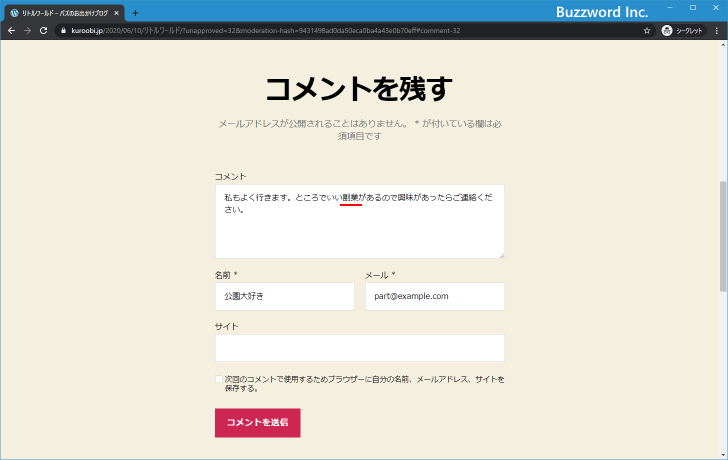Go back using the browser back arrow

(x=12, y=31)
